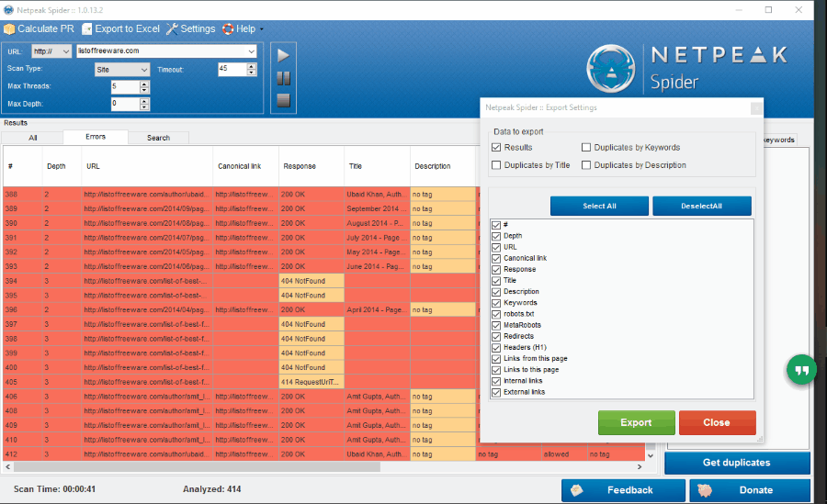Close the Export Settings dialog with X
The height and width of the screenshot is (504, 827).
[756, 108]
